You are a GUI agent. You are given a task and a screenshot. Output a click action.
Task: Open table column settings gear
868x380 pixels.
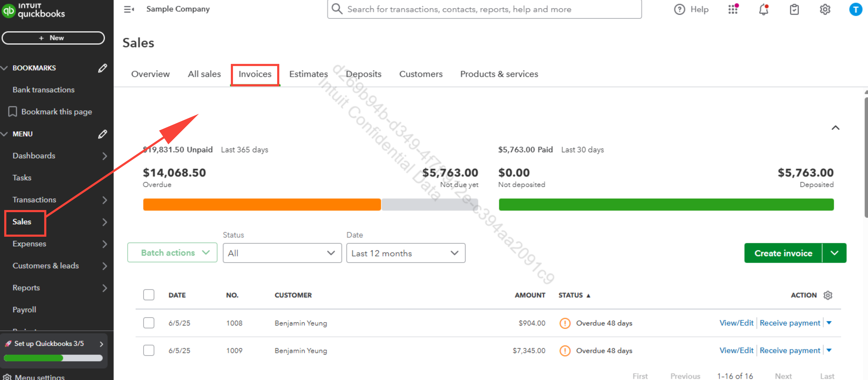[828, 295]
